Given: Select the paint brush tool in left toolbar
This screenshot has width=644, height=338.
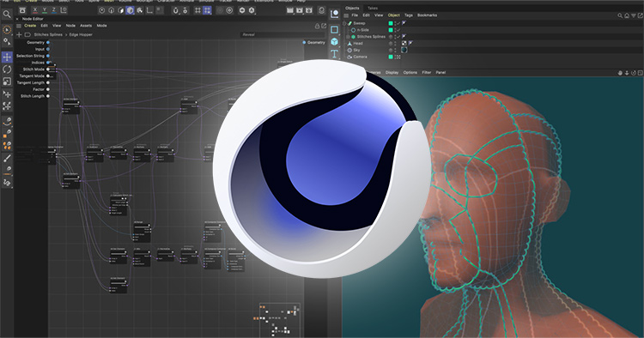Looking at the screenshot, I should point(7,159).
